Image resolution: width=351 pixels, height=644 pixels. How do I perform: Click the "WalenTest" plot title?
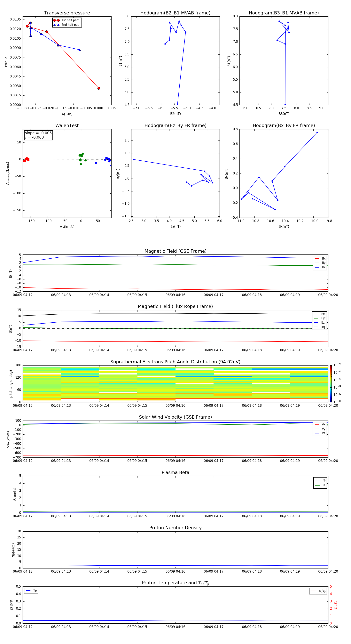(67, 125)
